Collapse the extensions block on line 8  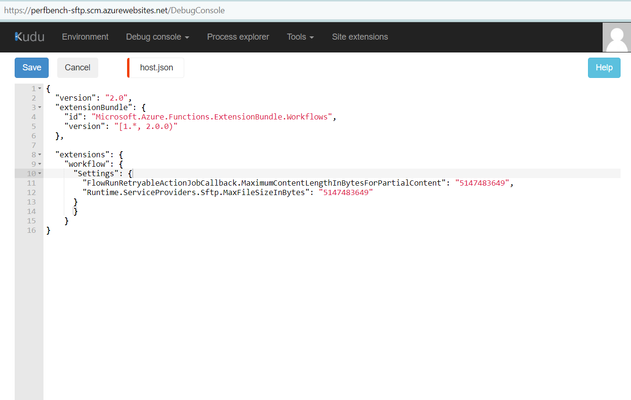click(x=39, y=155)
